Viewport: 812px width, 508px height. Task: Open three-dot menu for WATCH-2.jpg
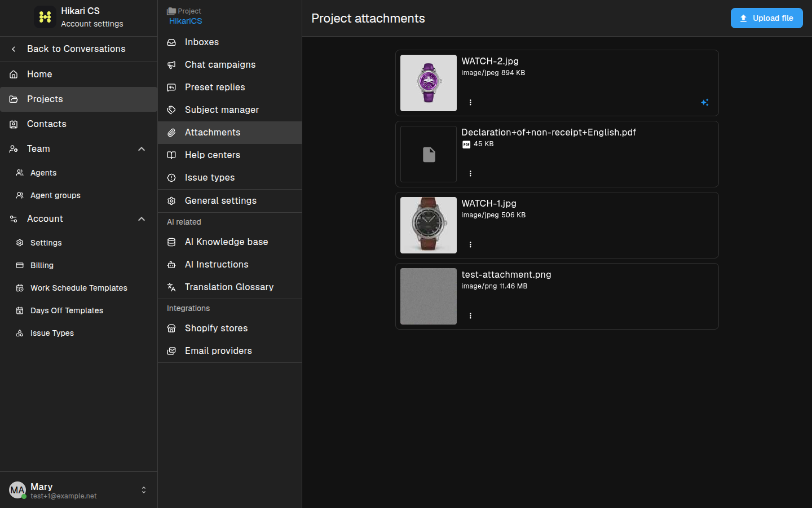(x=470, y=102)
